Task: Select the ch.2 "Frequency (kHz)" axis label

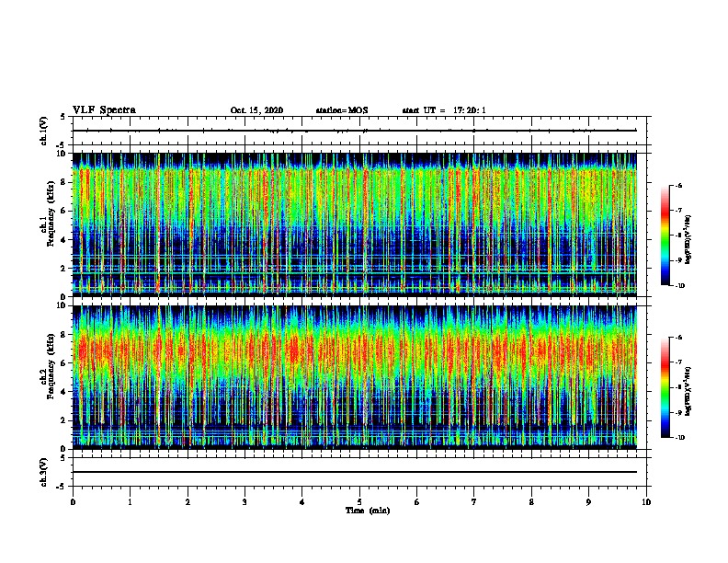Action: pos(51,366)
